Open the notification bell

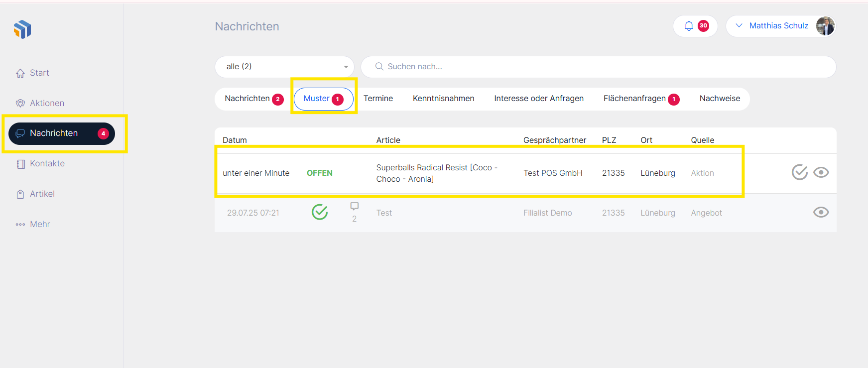(x=689, y=26)
